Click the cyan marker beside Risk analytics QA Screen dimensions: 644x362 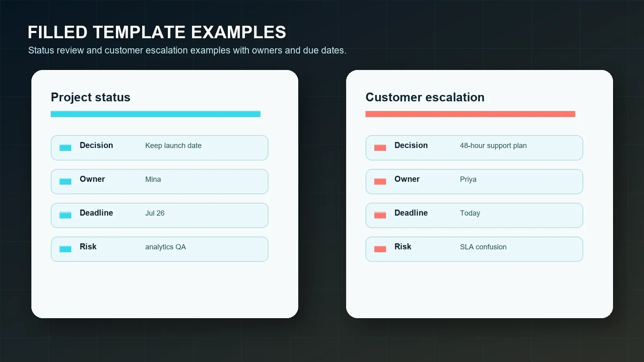point(65,249)
